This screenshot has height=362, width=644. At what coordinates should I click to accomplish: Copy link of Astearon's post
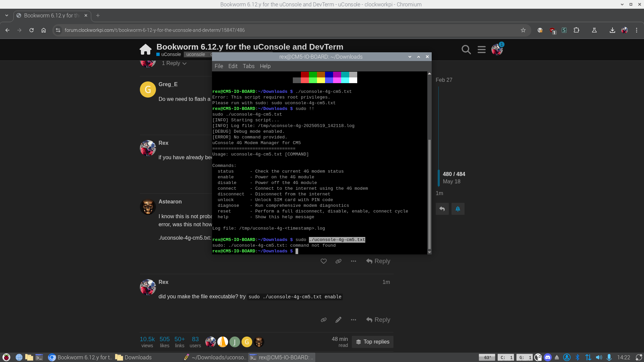(338, 261)
